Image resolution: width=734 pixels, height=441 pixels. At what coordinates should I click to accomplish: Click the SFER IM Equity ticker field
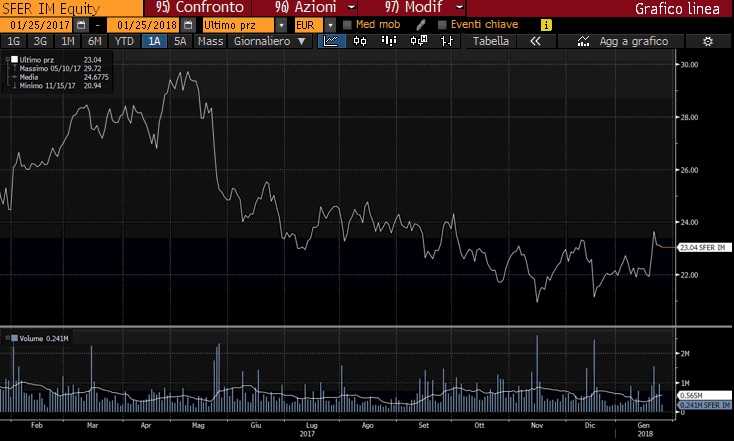(71, 8)
